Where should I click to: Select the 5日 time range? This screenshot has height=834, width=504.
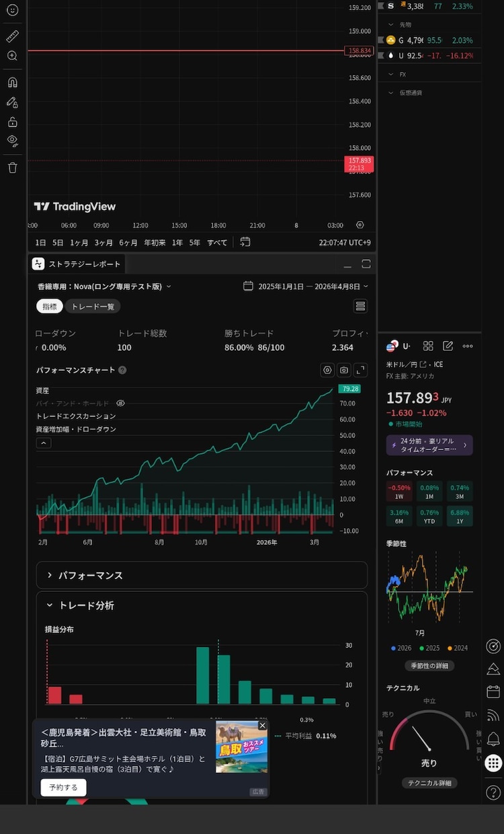tap(58, 242)
